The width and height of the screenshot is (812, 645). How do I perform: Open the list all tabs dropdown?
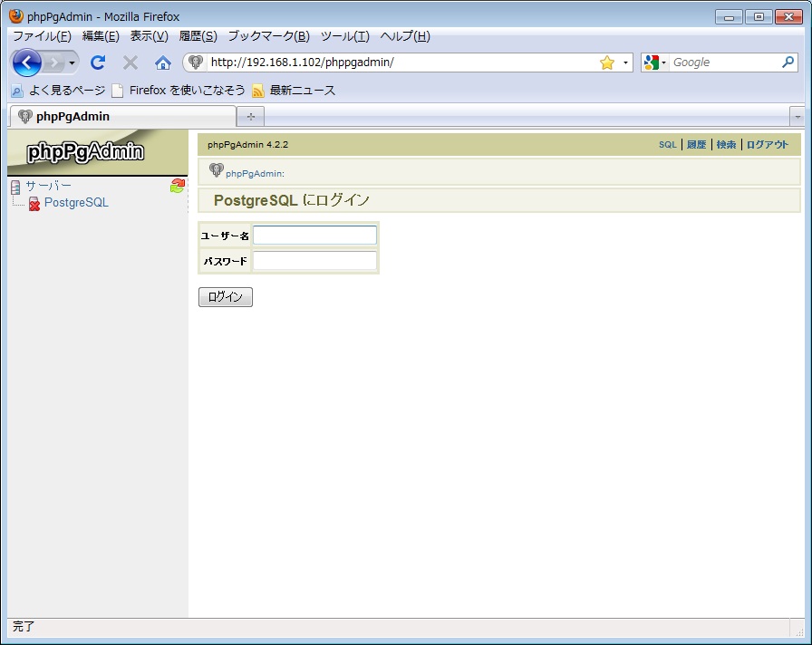[797, 117]
